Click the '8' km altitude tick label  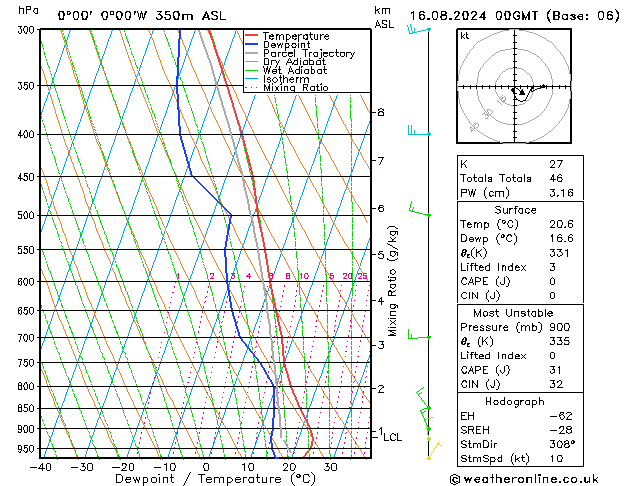pyautogui.click(x=381, y=112)
